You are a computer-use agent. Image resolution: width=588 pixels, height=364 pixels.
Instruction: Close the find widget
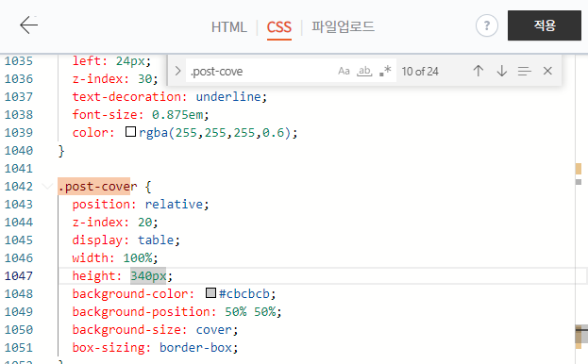pos(547,71)
